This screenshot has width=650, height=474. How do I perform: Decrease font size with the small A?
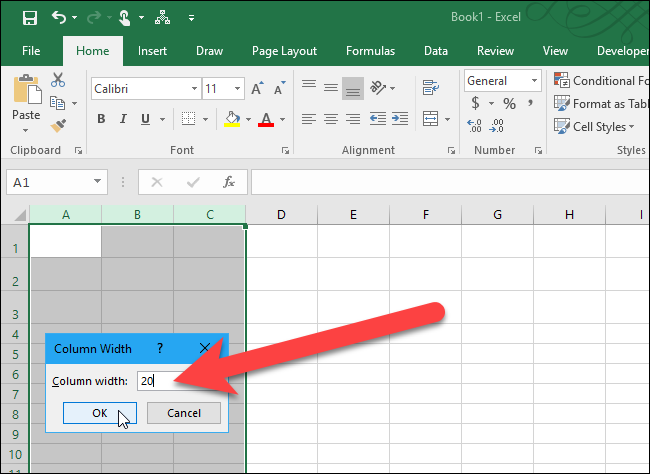click(x=280, y=88)
